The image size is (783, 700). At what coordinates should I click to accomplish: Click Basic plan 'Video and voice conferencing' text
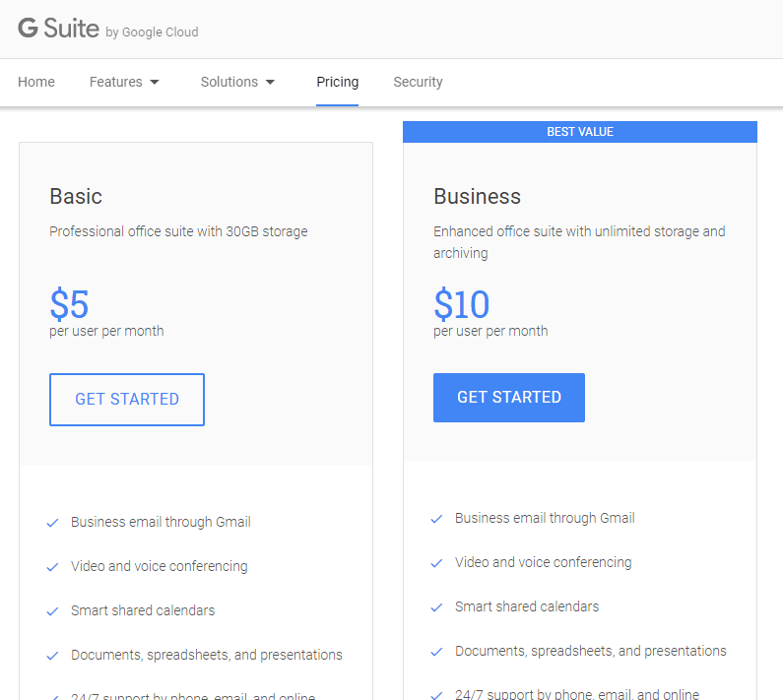(160, 566)
